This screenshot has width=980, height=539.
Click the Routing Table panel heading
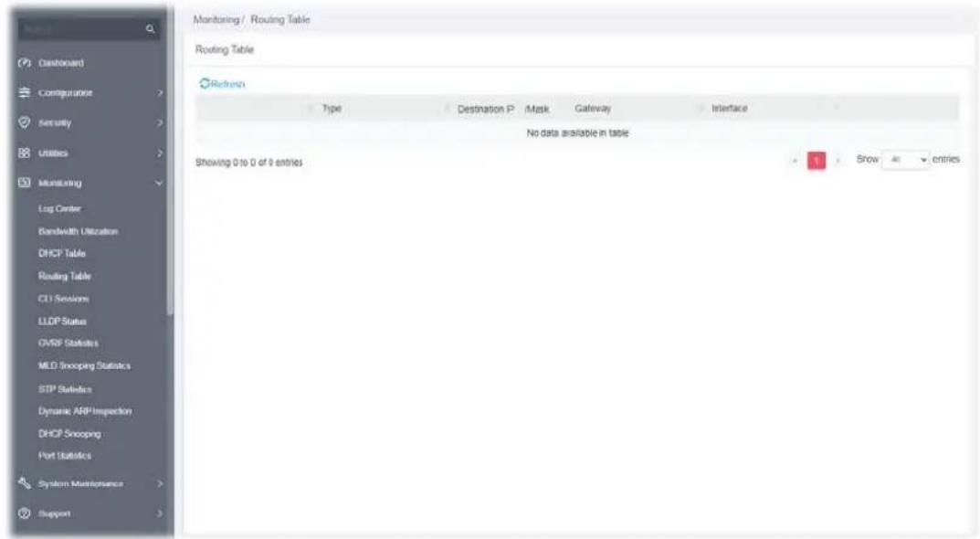(x=225, y=49)
